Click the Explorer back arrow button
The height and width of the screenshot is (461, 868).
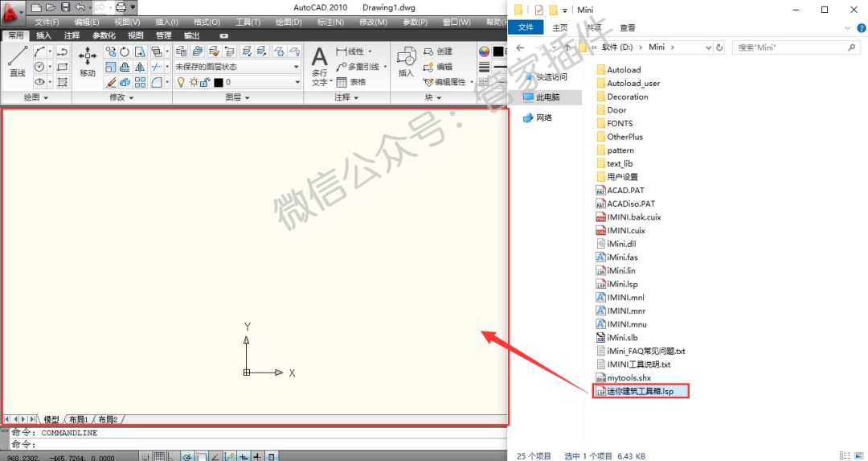click(520, 47)
